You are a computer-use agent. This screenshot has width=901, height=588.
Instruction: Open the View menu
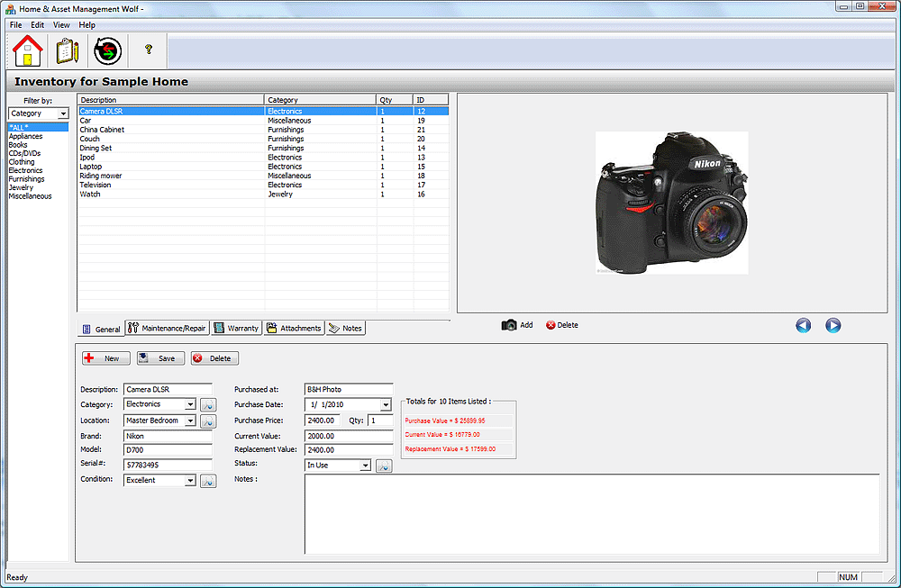pos(60,24)
